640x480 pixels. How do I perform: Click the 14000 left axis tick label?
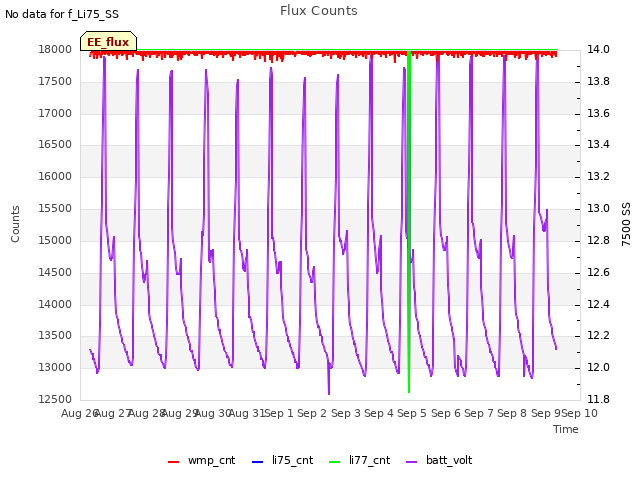55,304
